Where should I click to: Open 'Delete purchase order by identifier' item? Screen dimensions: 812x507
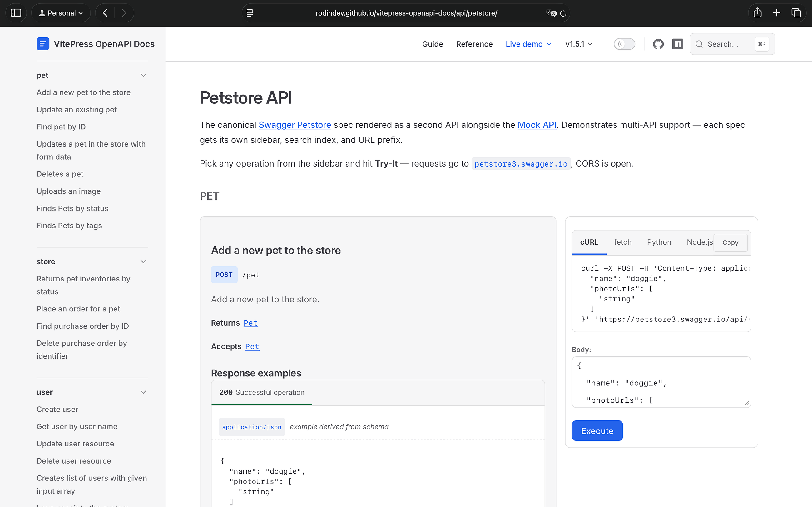[x=82, y=349]
